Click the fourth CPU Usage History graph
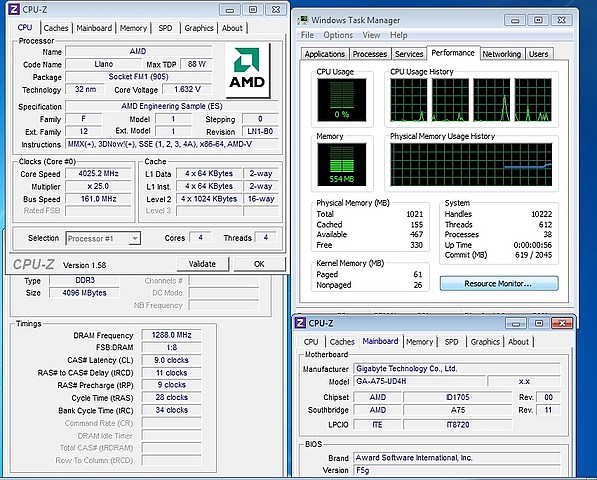 coord(533,100)
